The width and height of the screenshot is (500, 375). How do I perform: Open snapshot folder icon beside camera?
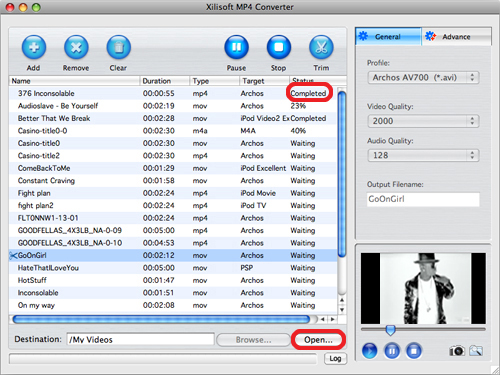476,350
